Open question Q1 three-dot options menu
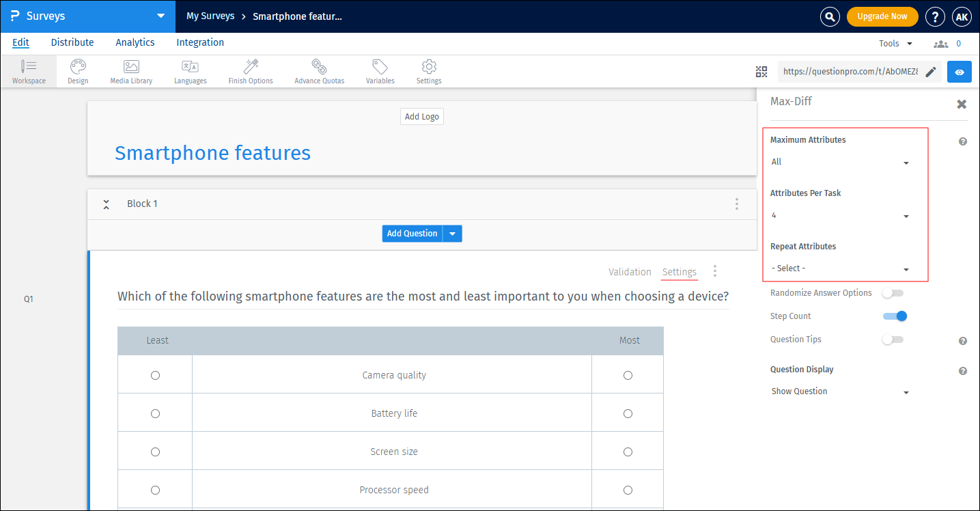The image size is (980, 511). click(715, 271)
